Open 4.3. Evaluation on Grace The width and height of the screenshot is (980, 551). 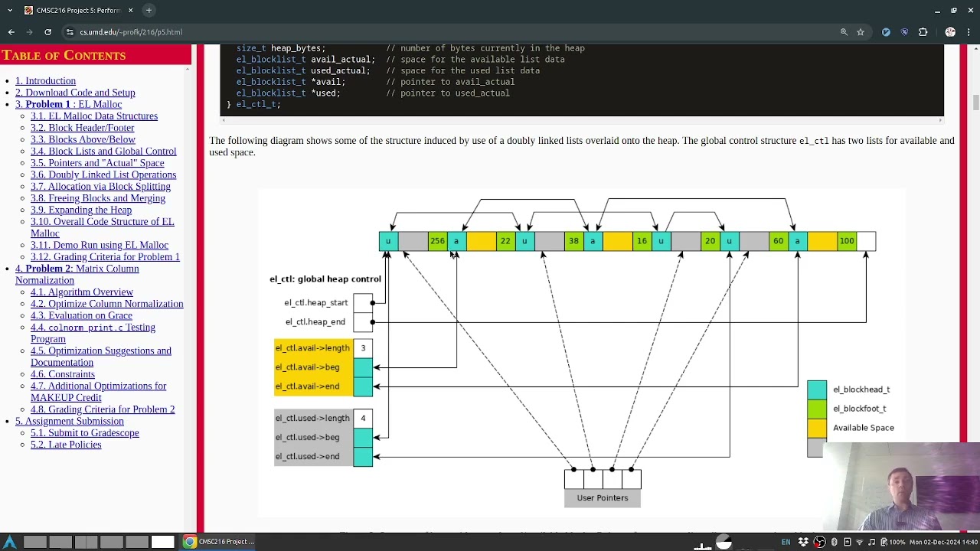[81, 315]
